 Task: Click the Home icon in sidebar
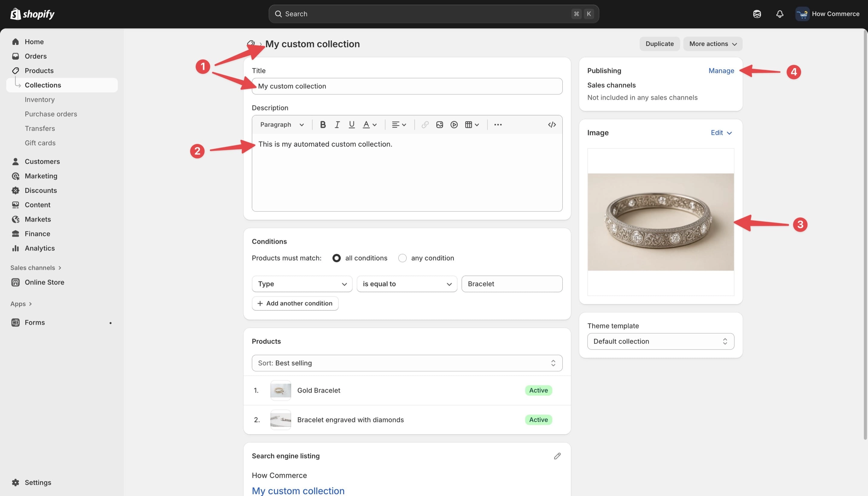coord(15,42)
